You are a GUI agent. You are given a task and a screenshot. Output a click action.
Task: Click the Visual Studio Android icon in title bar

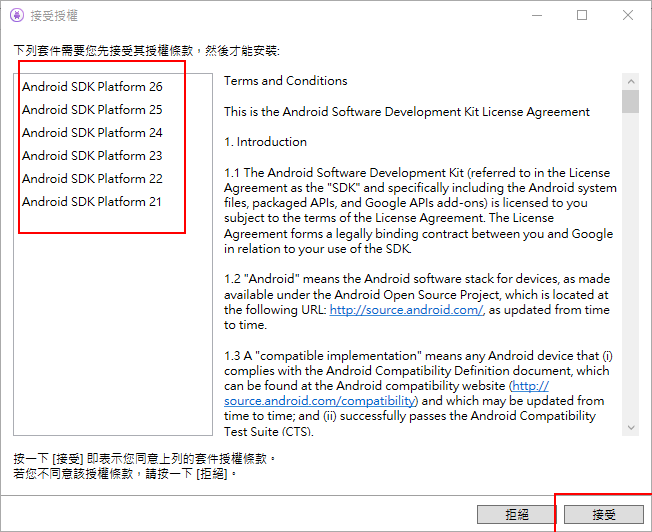pos(17,15)
